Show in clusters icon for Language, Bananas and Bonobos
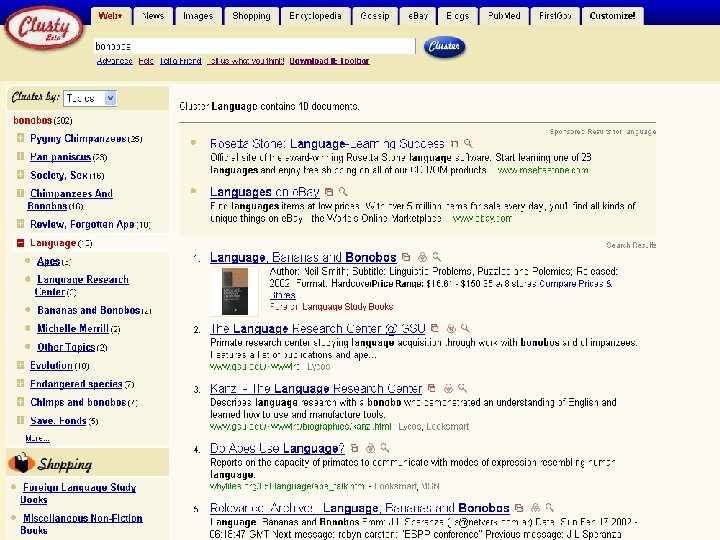 click(x=422, y=257)
